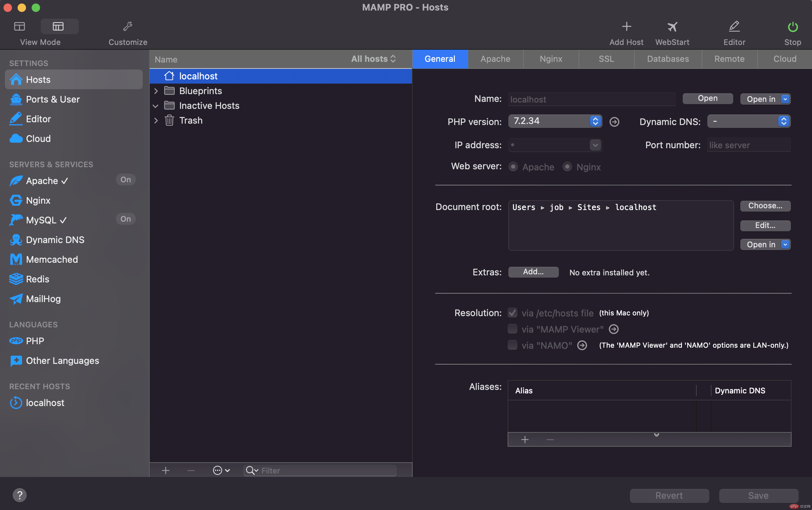Click Edit... for document root
Screen dimensions: 812x510
tap(765, 225)
